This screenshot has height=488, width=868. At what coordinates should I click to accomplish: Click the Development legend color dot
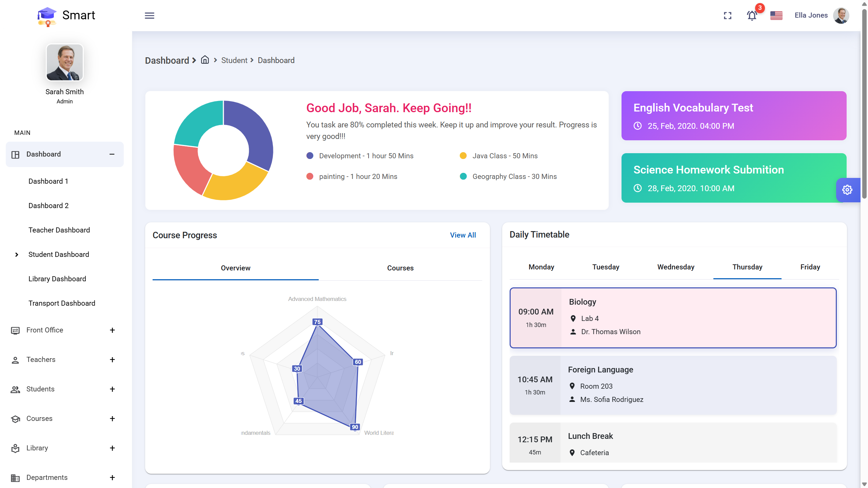click(x=310, y=156)
